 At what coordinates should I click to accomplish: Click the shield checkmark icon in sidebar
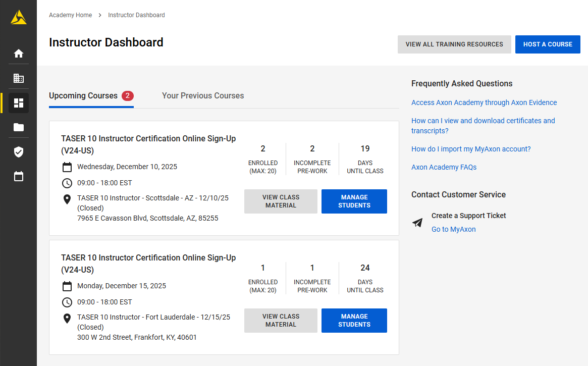19,152
